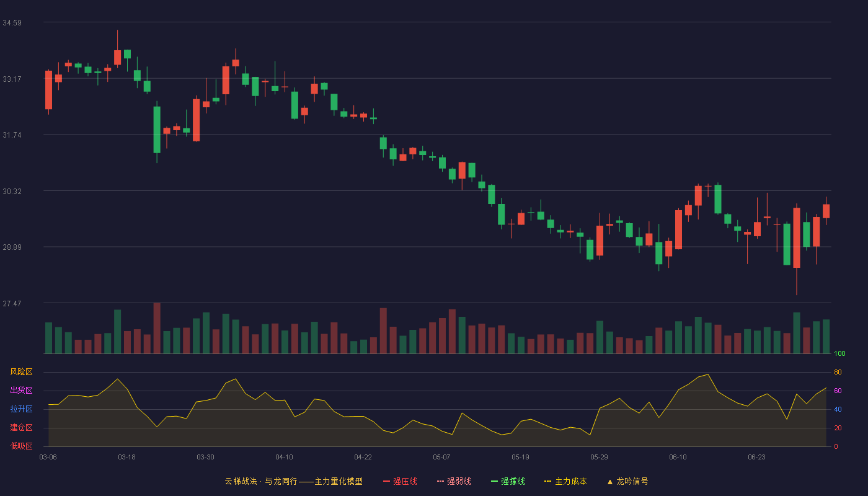Image resolution: width=868 pixels, height=496 pixels.
Task: Select the 风险区 zone label
Action: (x=21, y=372)
